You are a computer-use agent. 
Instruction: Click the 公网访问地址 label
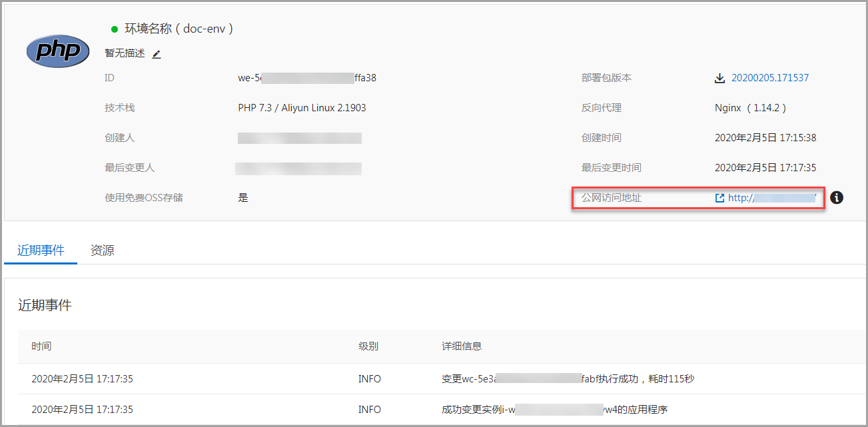pos(612,198)
